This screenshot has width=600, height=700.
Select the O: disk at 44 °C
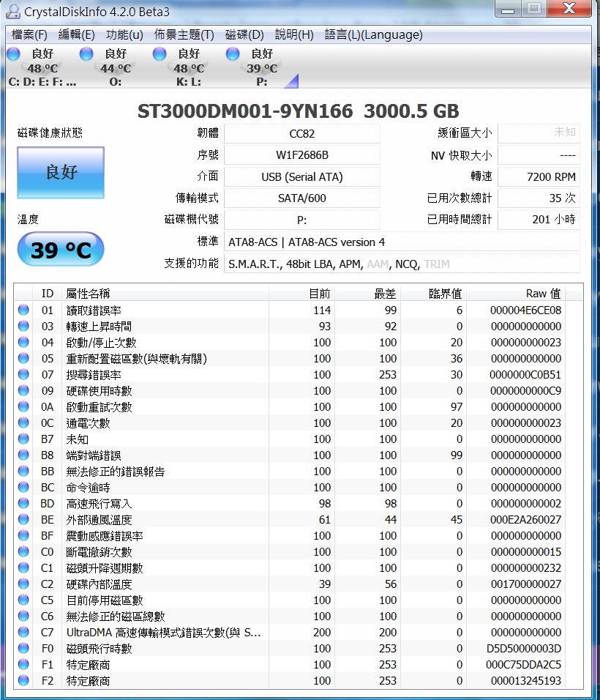[x=115, y=67]
